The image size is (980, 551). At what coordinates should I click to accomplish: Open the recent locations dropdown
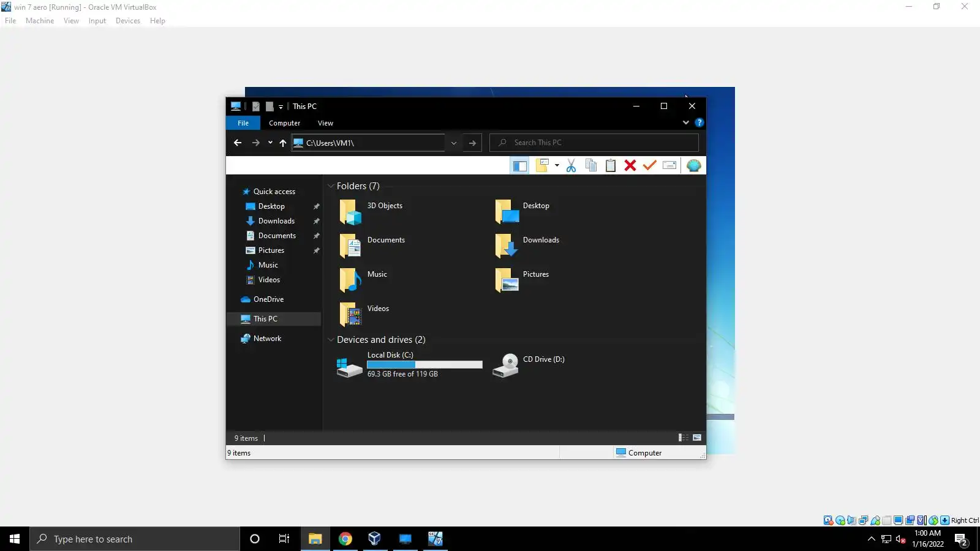pyautogui.click(x=270, y=143)
